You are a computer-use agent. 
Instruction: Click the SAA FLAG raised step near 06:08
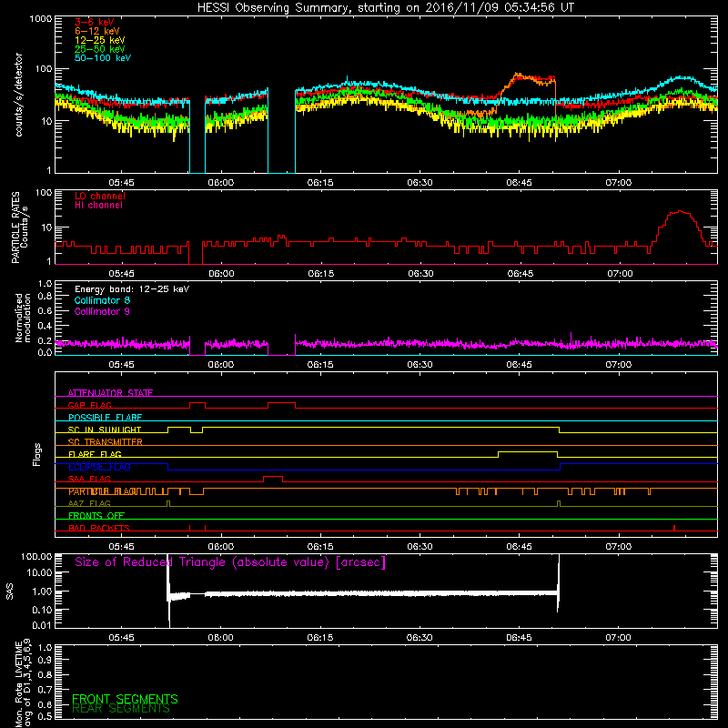273,477
